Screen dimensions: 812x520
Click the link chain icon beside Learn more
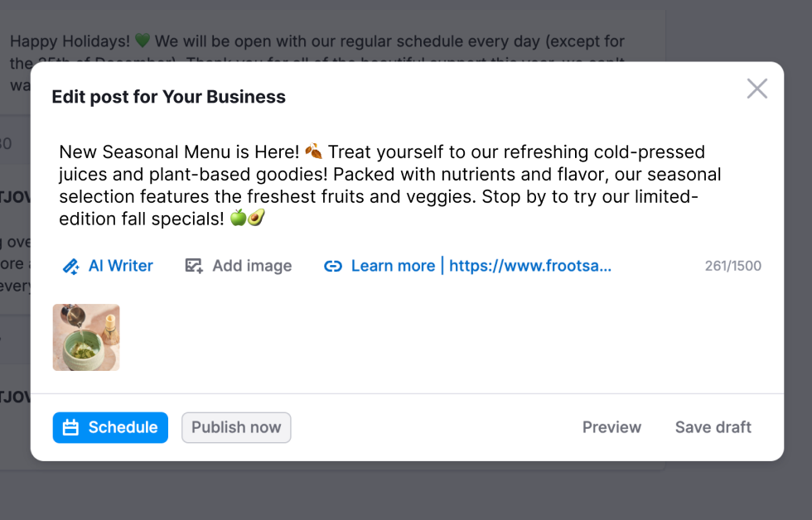tap(333, 266)
